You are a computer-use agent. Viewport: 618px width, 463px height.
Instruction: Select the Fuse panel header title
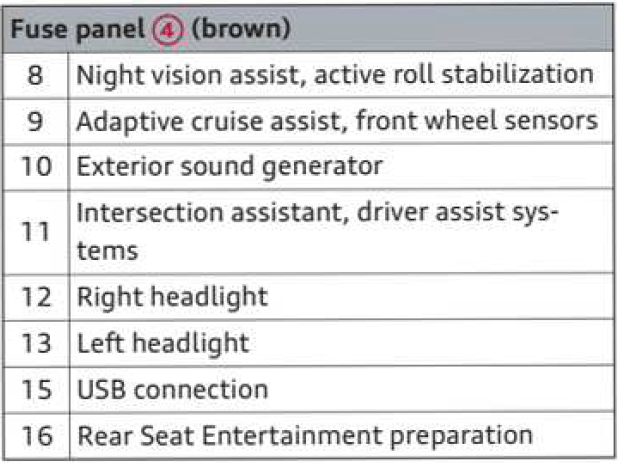point(150,30)
